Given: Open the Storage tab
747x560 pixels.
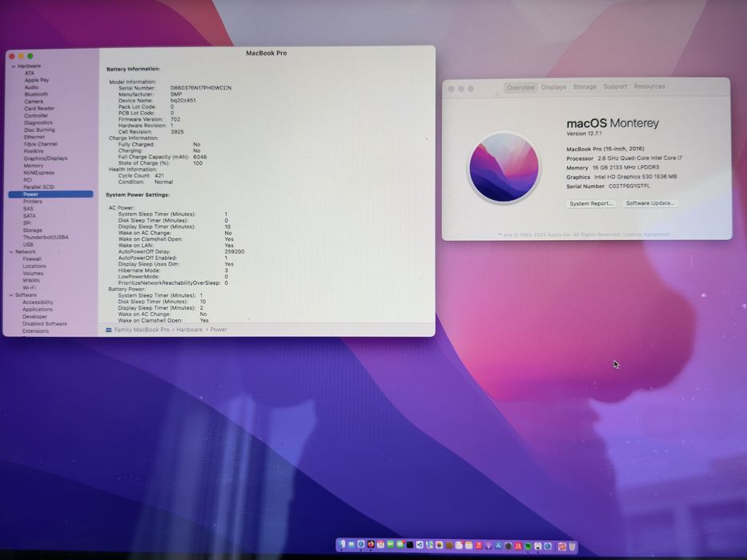Looking at the screenshot, I should click(584, 86).
